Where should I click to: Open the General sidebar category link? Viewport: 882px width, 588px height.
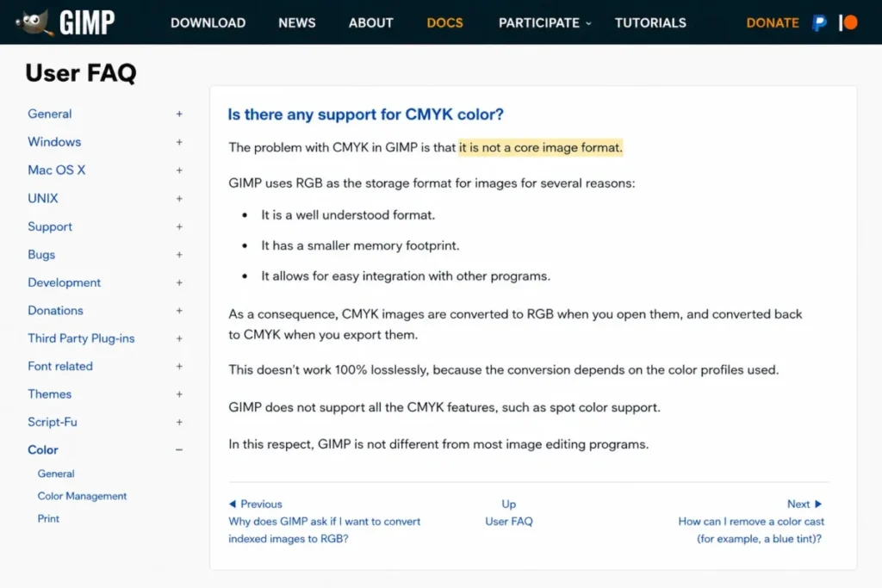[x=49, y=115]
